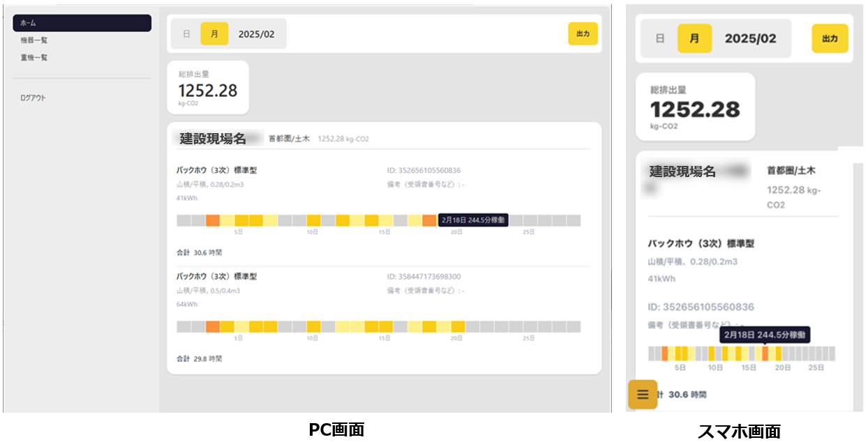Select ホーム in the left sidebar

82,23
